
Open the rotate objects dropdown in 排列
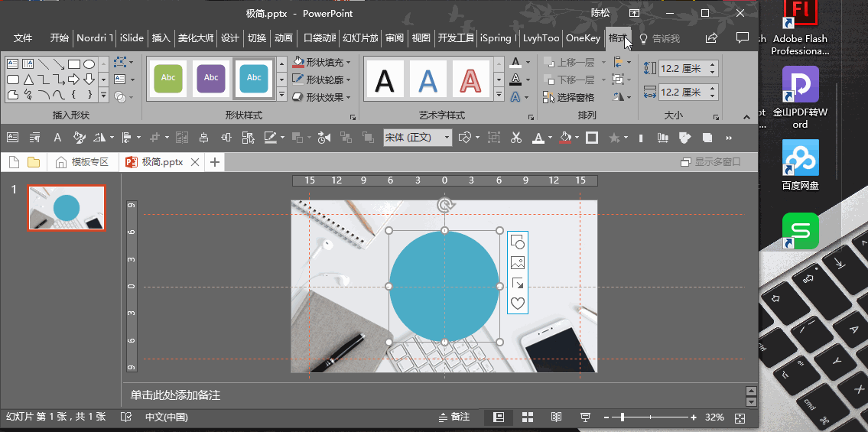click(623, 97)
